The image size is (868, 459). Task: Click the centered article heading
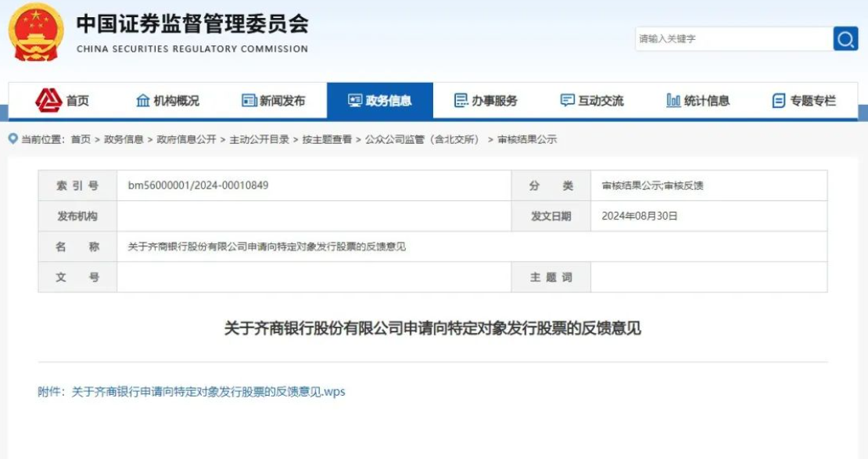[x=433, y=328]
